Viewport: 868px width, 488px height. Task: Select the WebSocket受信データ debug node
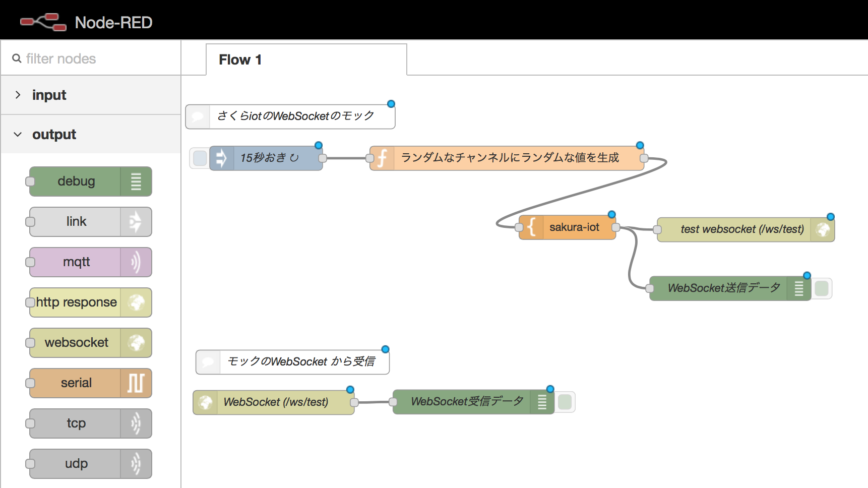[x=474, y=402]
